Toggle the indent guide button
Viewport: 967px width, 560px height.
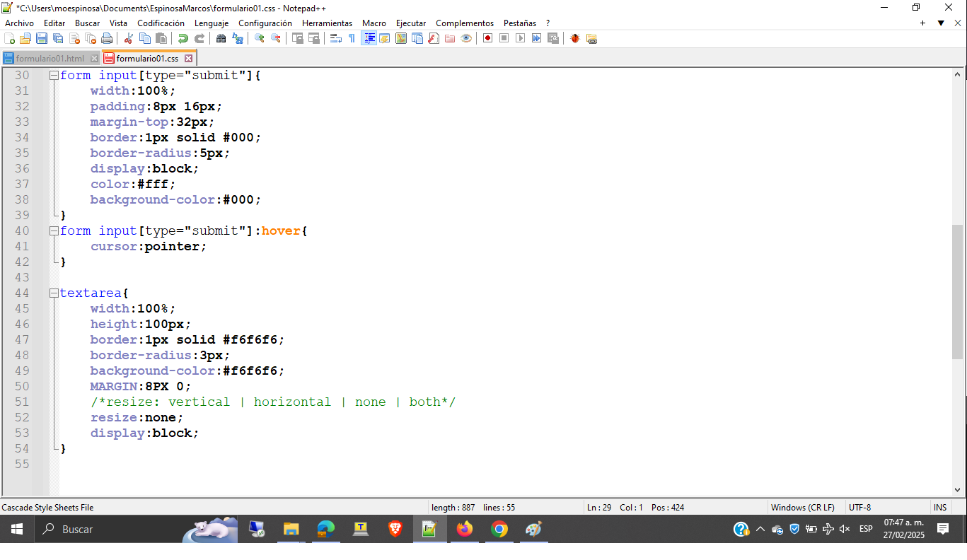tap(369, 38)
